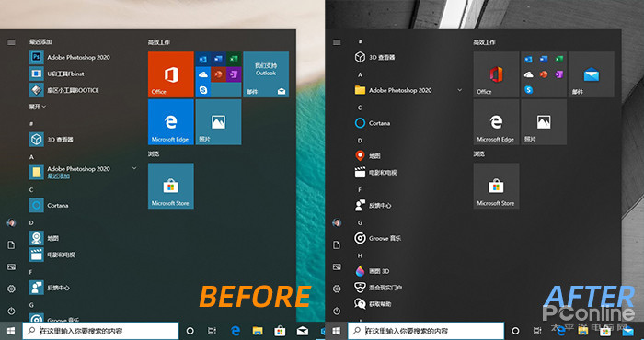
Task: Click 浏览 group header in BEFORE menu
Action: tap(154, 154)
